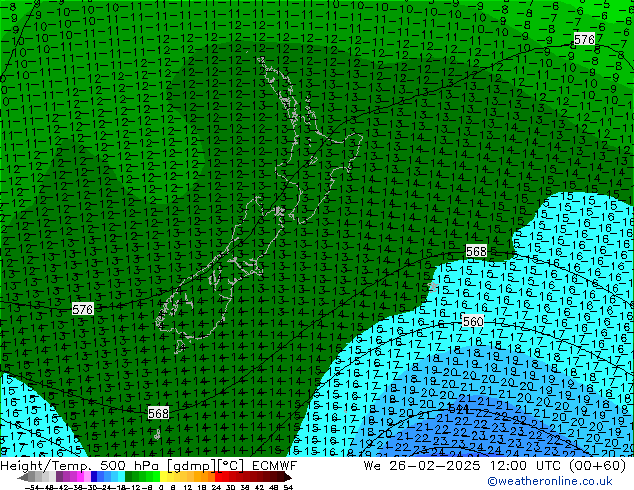This screenshot has width=634, height=490.
Task: Click the '[gdmp]' unit label
Action: click(191, 466)
